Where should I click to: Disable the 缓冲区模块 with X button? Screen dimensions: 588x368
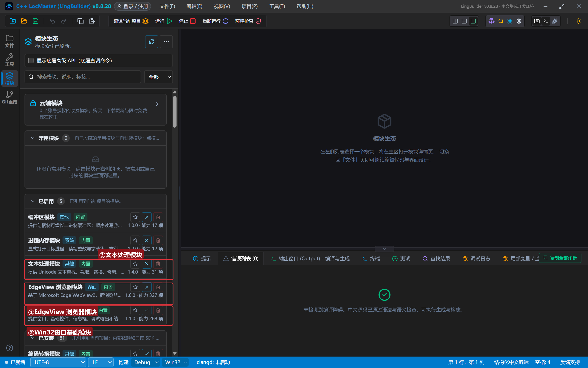point(147,217)
